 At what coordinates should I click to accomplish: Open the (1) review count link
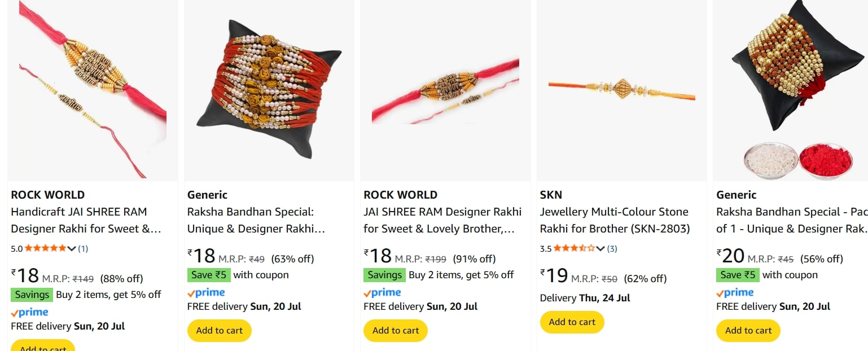(x=83, y=248)
